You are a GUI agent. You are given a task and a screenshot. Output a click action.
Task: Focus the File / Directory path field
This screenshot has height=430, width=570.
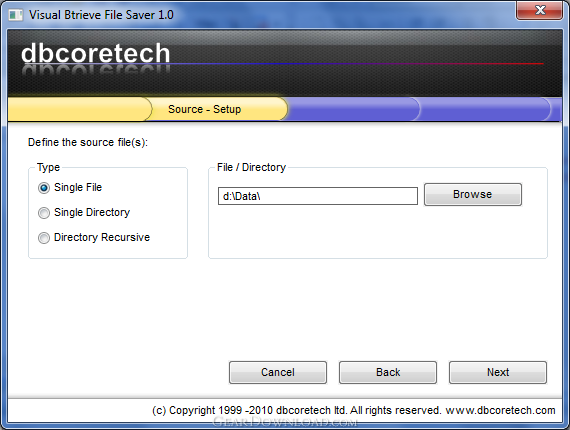(318, 196)
